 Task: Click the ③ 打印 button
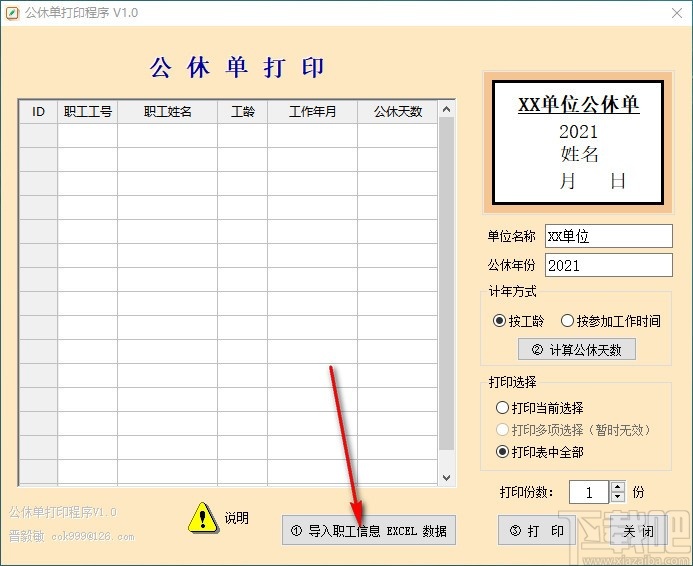(537, 530)
